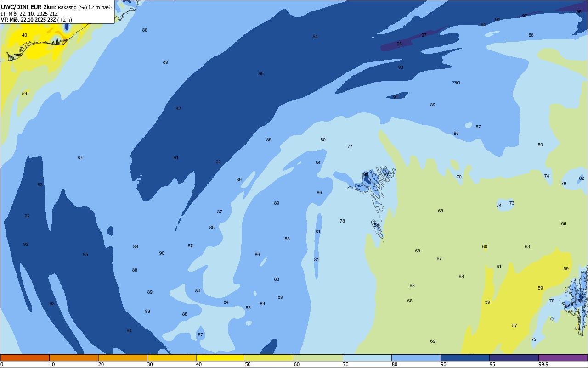Click the humidity value '85' on the map
Image resolution: width=588 pixels, height=368 pixels.
(212, 228)
